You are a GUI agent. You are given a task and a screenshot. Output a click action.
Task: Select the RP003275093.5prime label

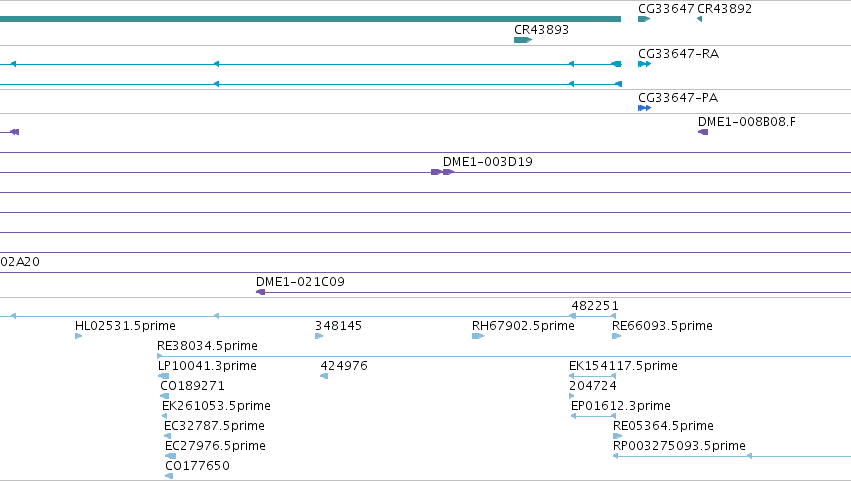(679, 446)
